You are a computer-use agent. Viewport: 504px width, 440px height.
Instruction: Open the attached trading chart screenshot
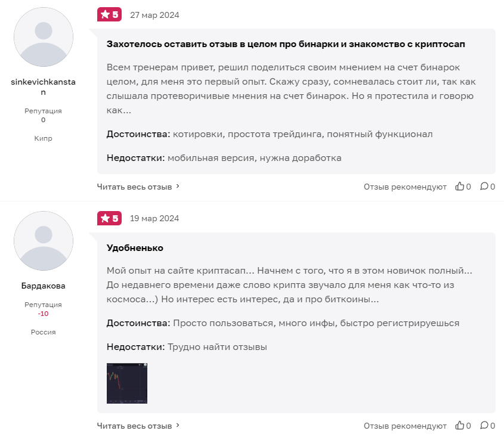127,383
